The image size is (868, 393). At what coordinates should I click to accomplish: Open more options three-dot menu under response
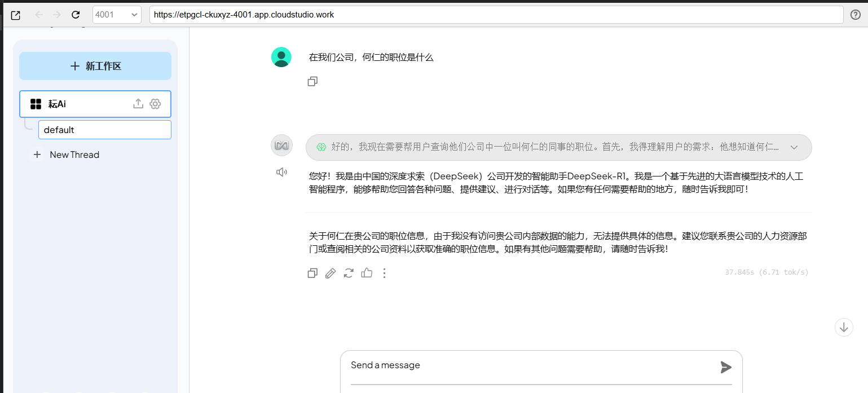384,273
